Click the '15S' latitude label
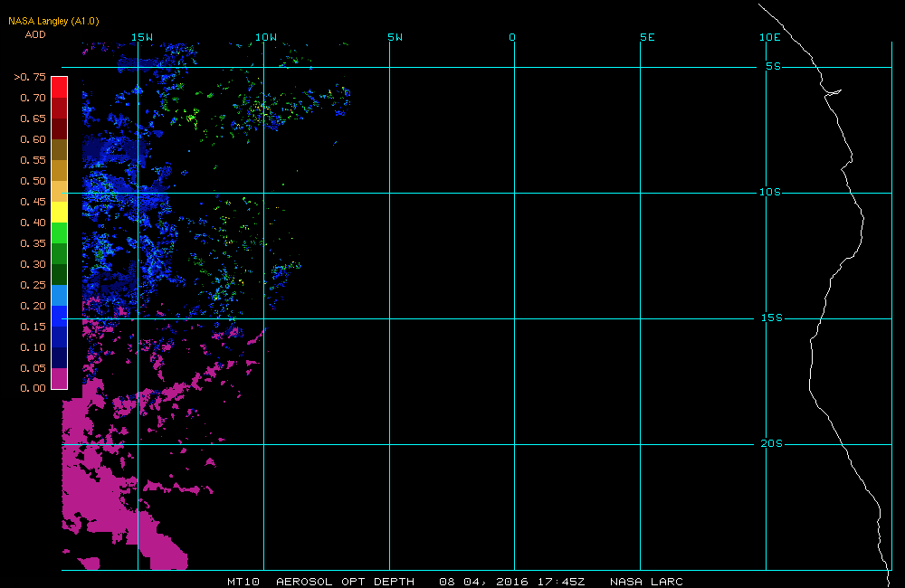The image size is (905, 588). (x=772, y=318)
